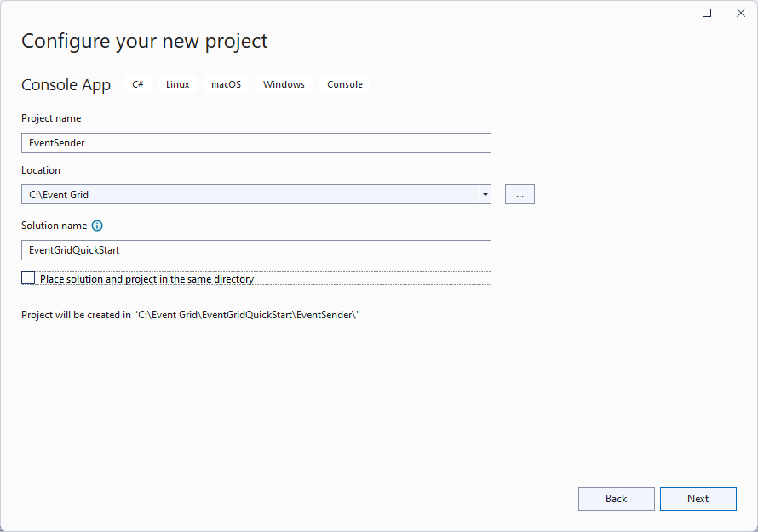
Task: Click the C# language tag
Action: 137,84
